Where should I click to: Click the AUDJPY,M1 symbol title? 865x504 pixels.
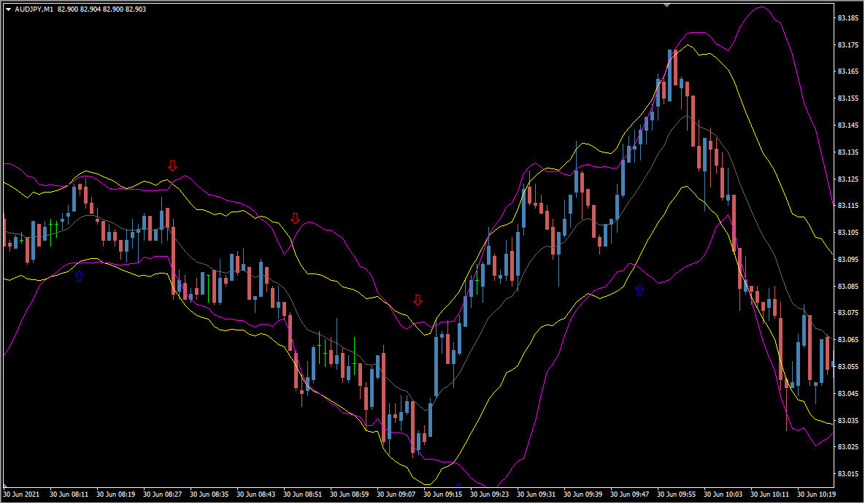[34, 9]
